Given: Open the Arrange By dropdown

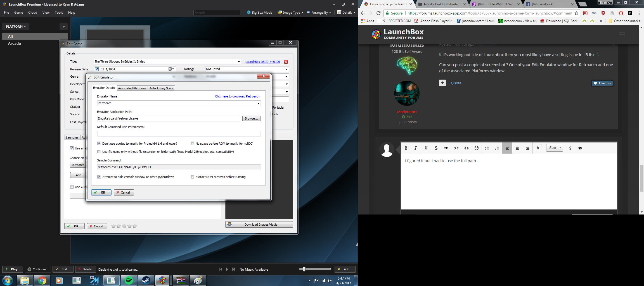Looking at the screenshot, I should 319,13.
